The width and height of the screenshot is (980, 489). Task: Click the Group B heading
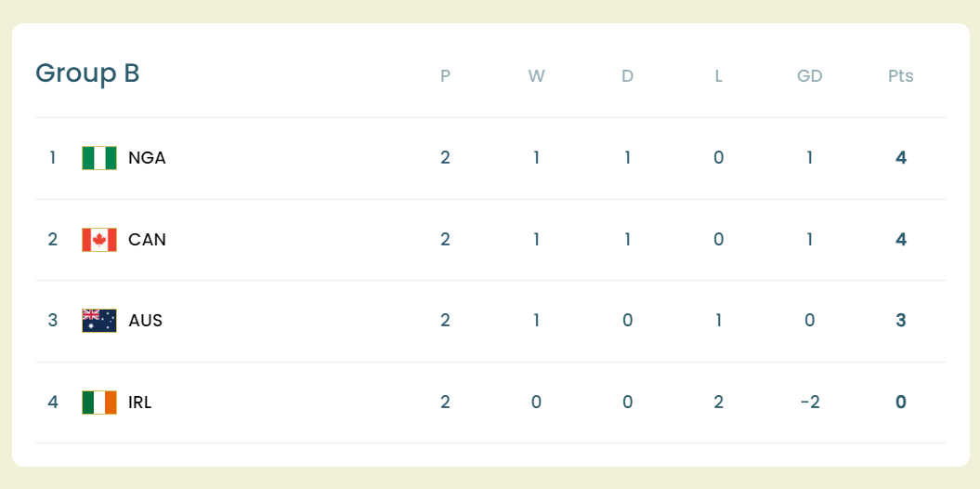click(x=87, y=73)
